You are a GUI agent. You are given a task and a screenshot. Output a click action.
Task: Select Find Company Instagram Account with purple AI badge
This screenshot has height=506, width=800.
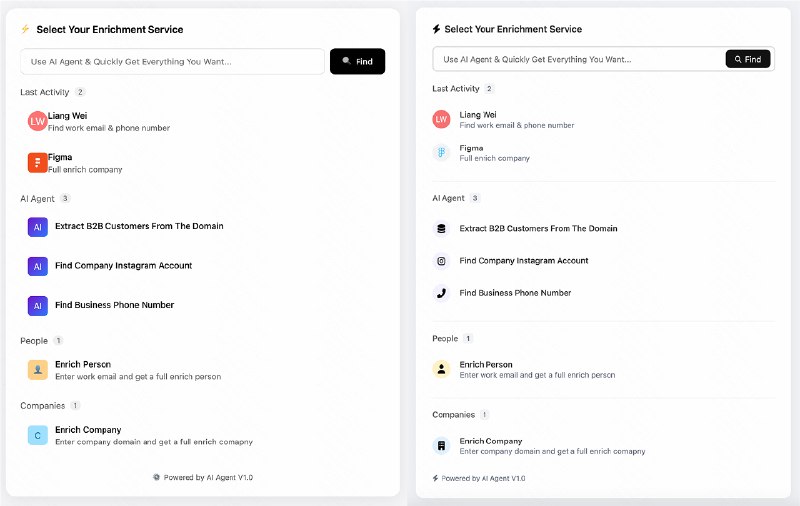click(123, 266)
